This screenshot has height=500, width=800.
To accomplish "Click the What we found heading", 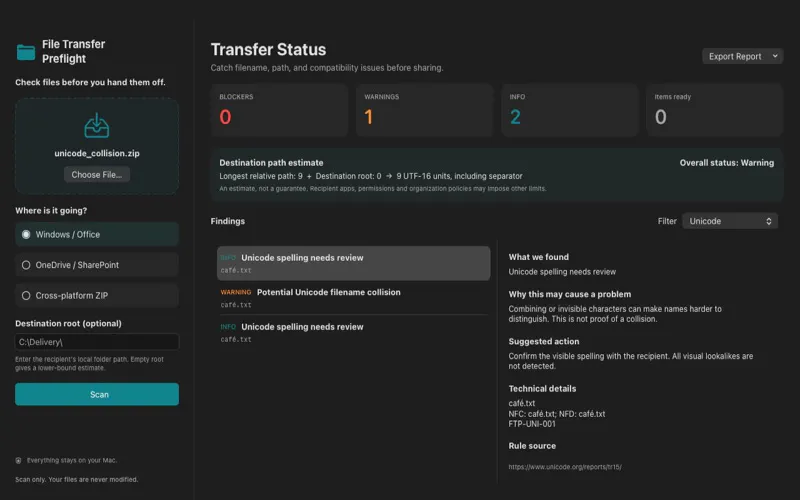I will [539, 257].
